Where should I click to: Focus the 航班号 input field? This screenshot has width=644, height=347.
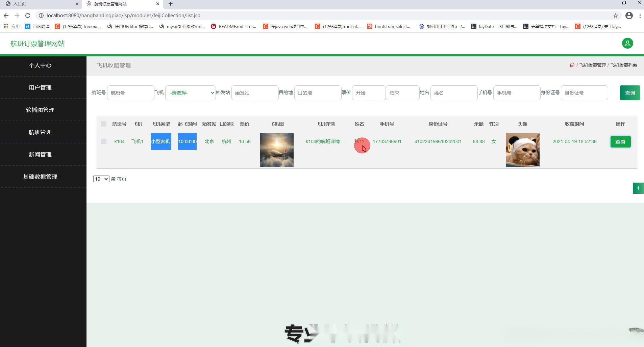[x=130, y=93]
